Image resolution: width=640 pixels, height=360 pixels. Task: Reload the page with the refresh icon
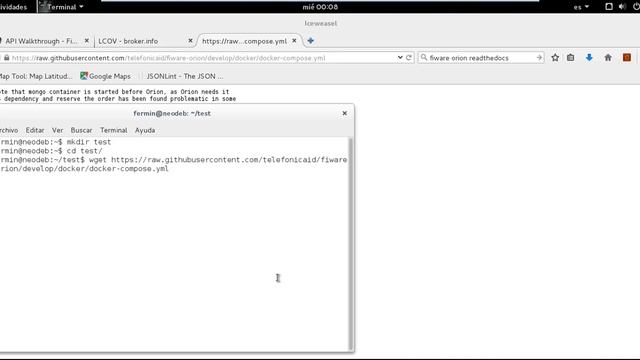[x=409, y=58]
